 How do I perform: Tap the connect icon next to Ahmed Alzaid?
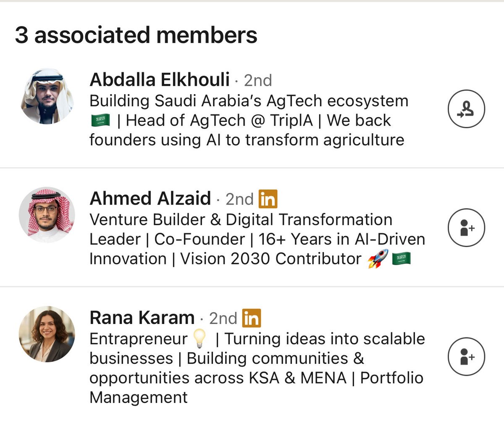point(466,227)
